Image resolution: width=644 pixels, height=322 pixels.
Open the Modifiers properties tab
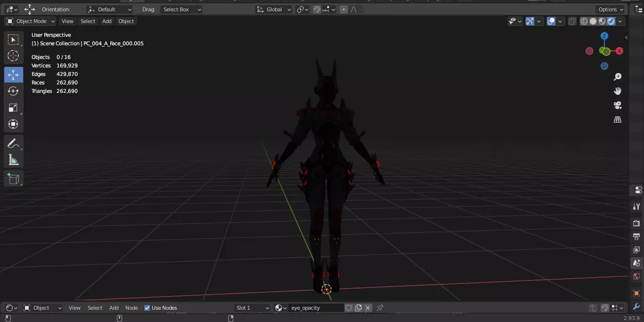tap(636, 306)
